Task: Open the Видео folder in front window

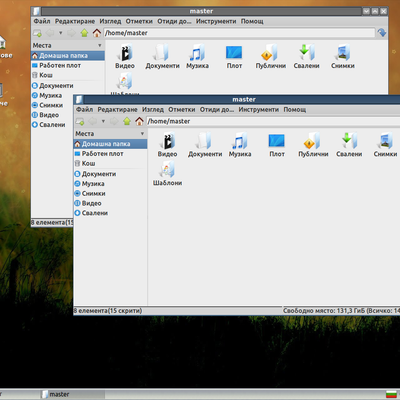Action: [167, 144]
